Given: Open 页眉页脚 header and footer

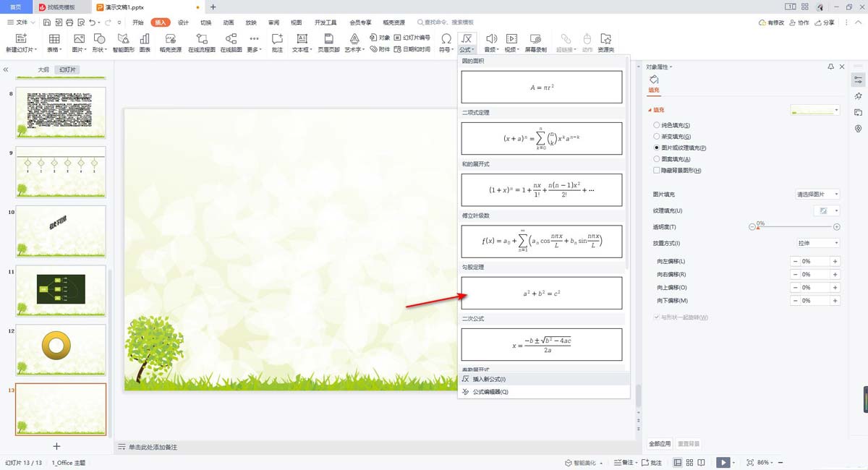Looking at the screenshot, I should click(328, 43).
